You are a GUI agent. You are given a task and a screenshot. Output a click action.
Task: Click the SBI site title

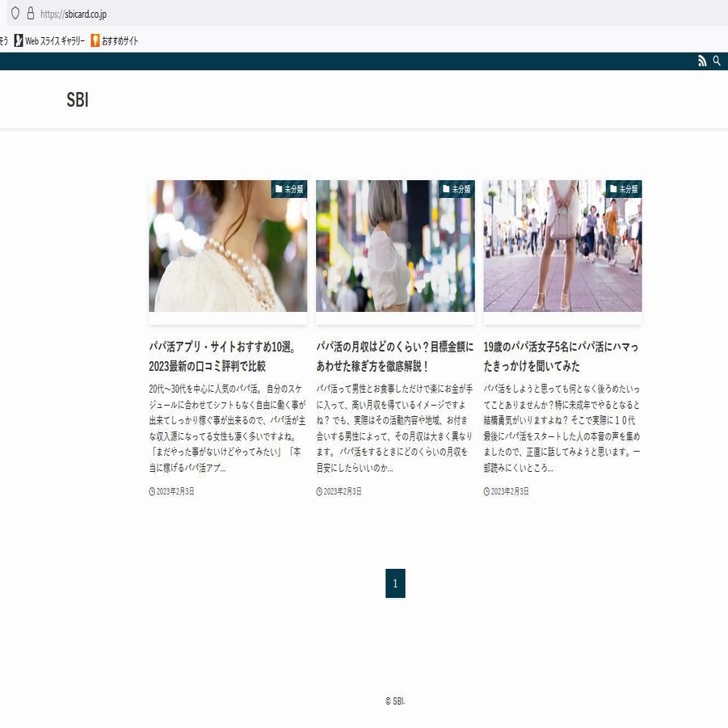78,100
